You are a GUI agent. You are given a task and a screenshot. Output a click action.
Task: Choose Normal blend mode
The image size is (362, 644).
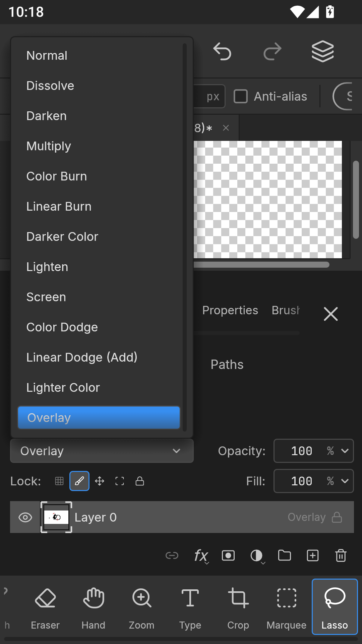point(99,55)
